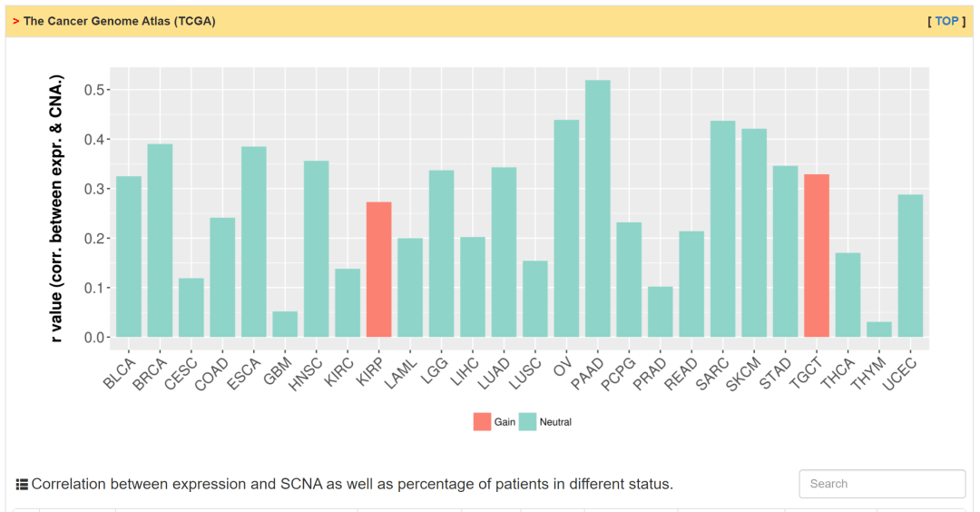The image size is (980, 512).
Task: Click the TOP link in header
Action: point(946,21)
